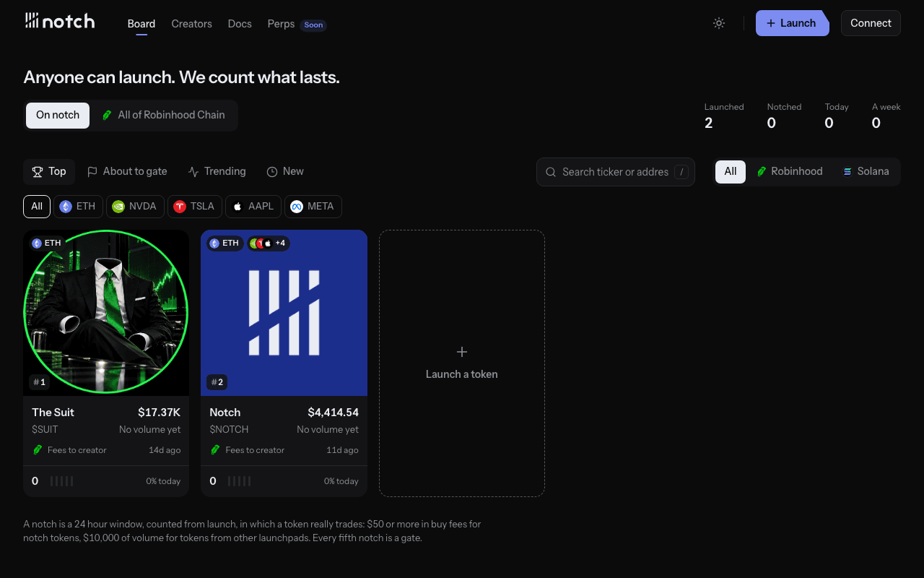Show the New tokens tab

click(285, 172)
